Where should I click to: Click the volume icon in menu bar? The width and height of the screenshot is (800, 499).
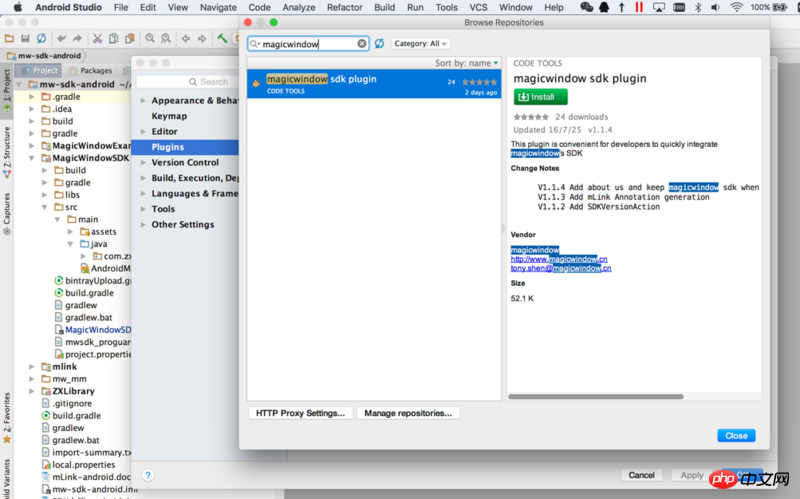click(715, 7)
